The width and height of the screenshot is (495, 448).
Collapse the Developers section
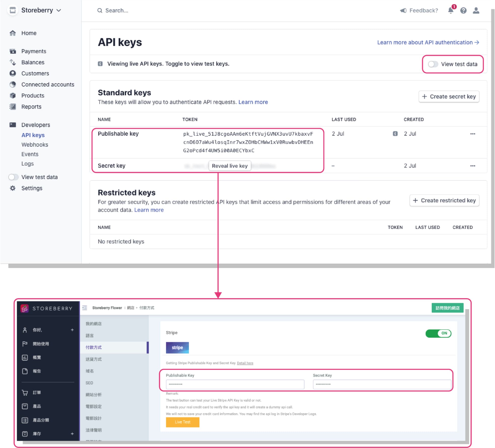36,125
